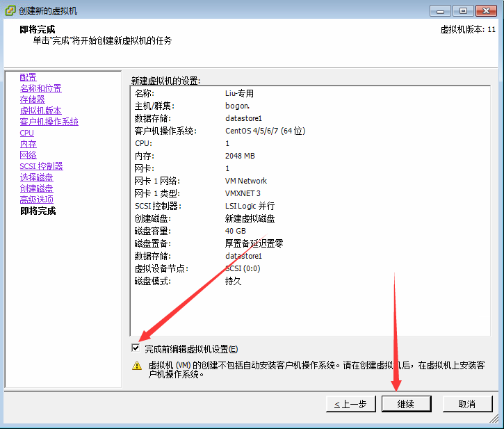Click the 继续 button

pyautogui.click(x=406, y=404)
